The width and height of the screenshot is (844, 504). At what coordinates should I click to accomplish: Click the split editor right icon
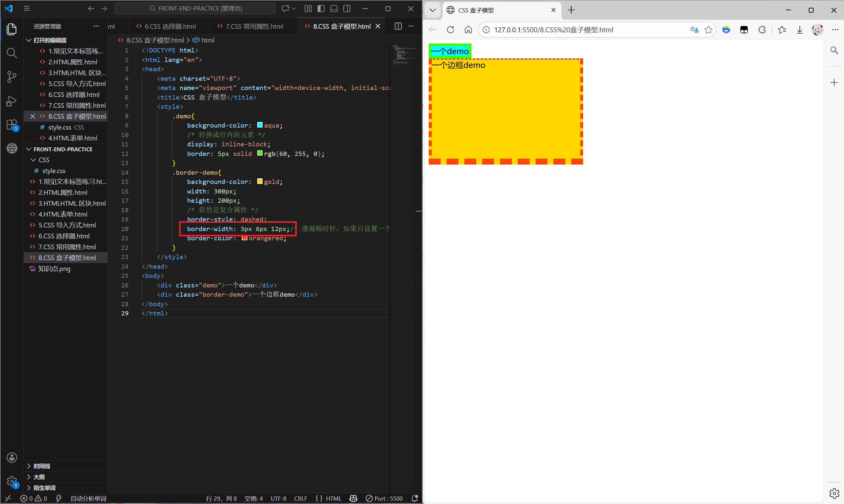coord(398,26)
